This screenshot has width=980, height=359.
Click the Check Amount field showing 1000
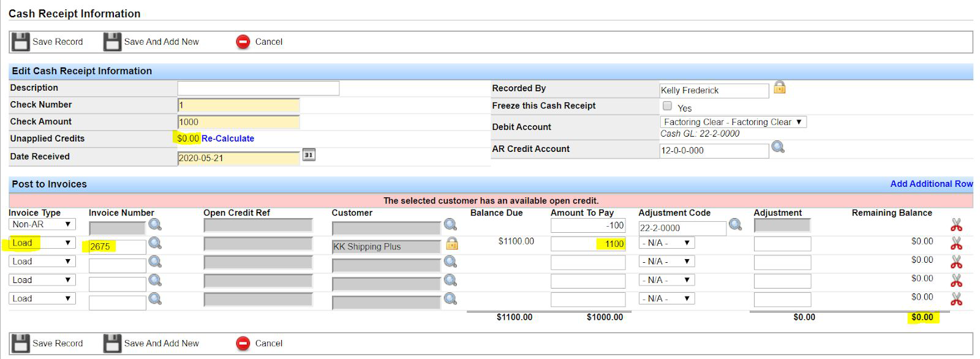point(239,122)
